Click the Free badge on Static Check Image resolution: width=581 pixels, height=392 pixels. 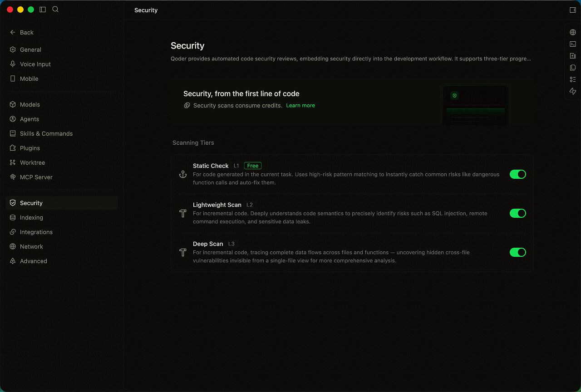tap(253, 166)
